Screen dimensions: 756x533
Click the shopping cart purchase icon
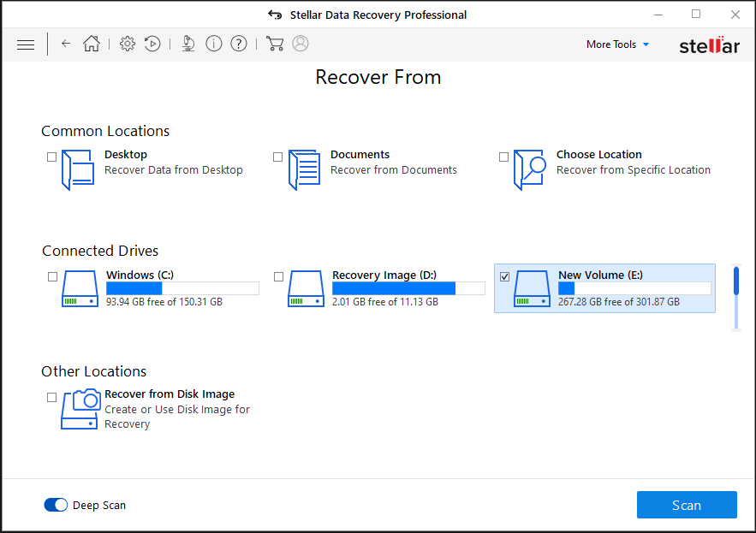(275, 44)
